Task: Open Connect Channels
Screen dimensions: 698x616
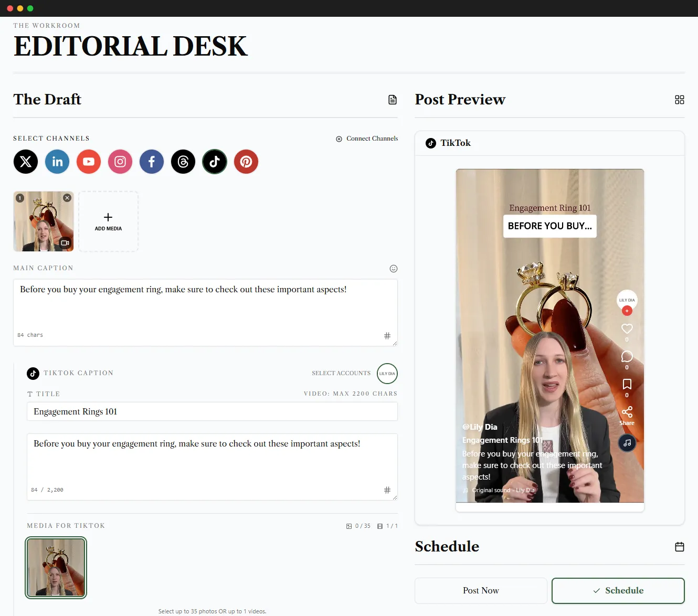Action: click(367, 139)
